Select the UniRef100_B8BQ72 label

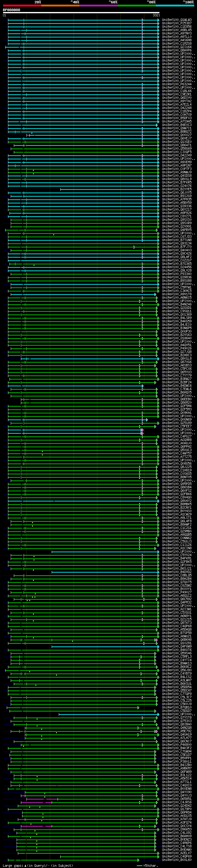177,131
